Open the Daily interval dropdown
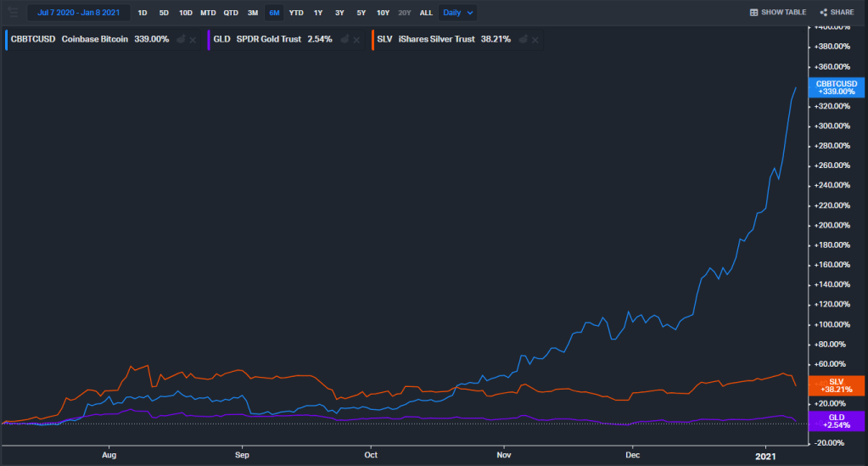Screen dimensions: 868x466 [x=458, y=13]
